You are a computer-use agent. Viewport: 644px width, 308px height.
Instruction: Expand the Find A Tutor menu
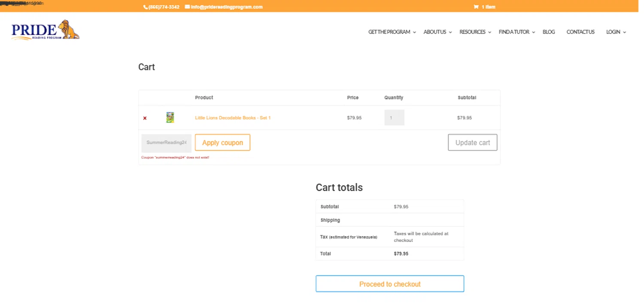pyautogui.click(x=516, y=32)
